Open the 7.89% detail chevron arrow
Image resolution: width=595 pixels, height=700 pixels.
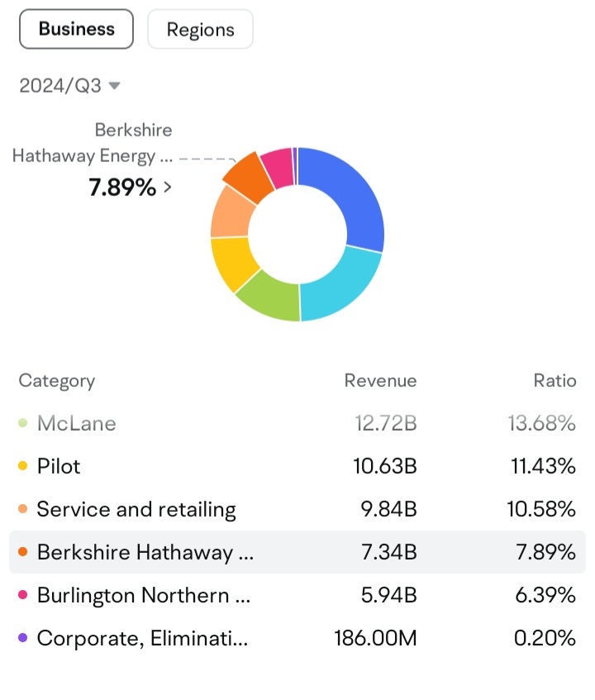click(x=168, y=187)
